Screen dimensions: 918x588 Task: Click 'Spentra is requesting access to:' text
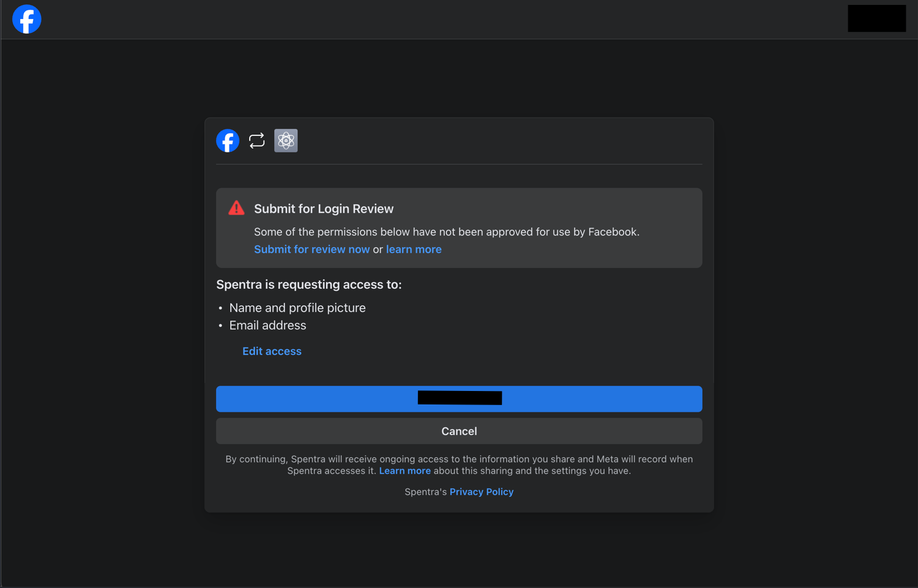click(308, 285)
